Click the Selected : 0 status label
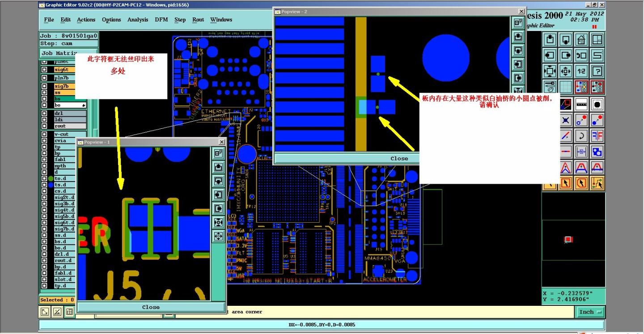The image size is (644, 334). click(57, 300)
